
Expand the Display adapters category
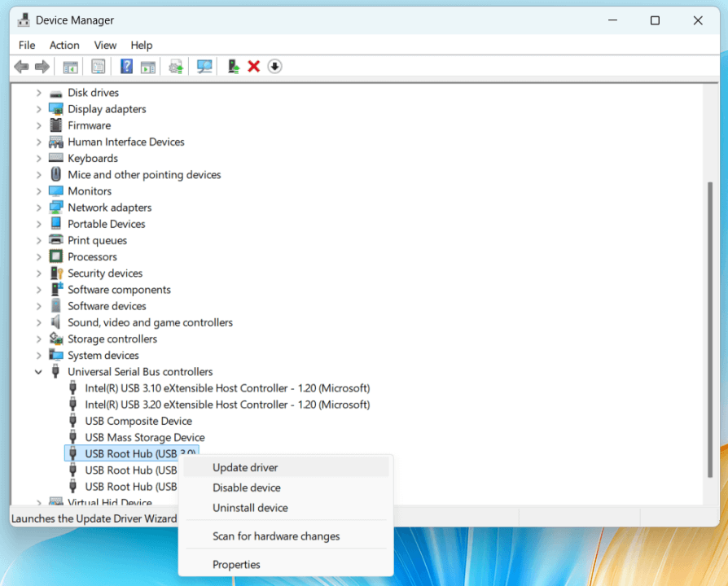38,108
